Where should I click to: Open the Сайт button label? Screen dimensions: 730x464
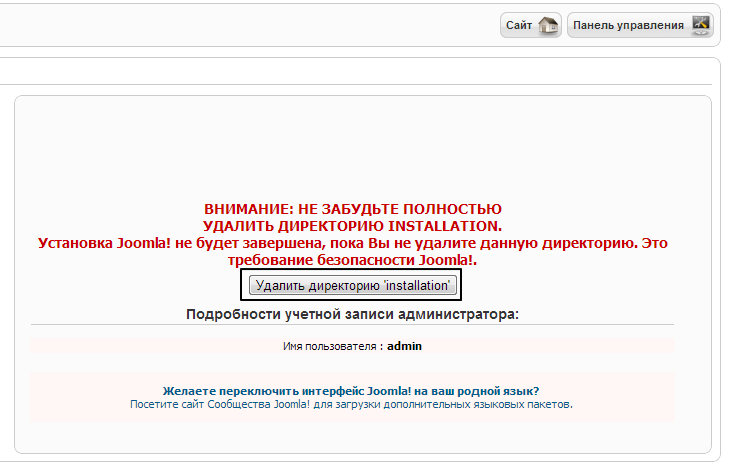(x=519, y=25)
